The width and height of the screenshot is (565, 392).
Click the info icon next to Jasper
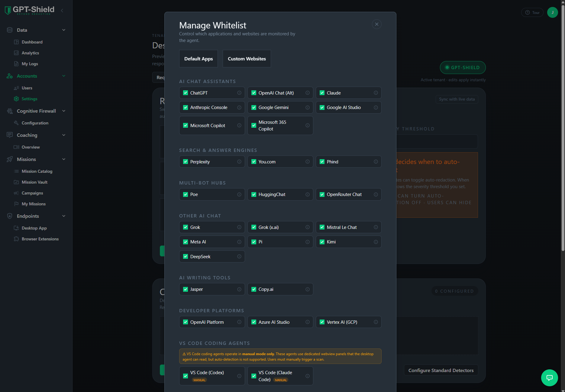pos(239,289)
